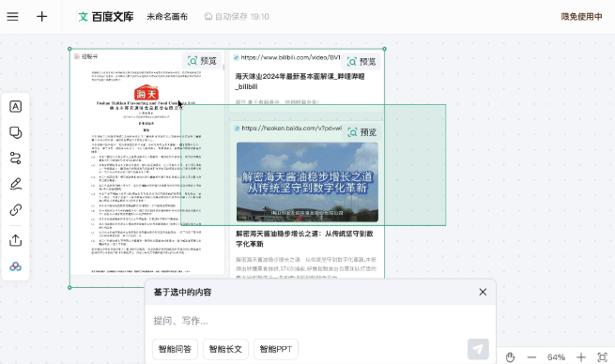Image resolution: width=615 pixels, height=364 pixels.
Task: Open the upload file tool
Action: click(x=15, y=240)
